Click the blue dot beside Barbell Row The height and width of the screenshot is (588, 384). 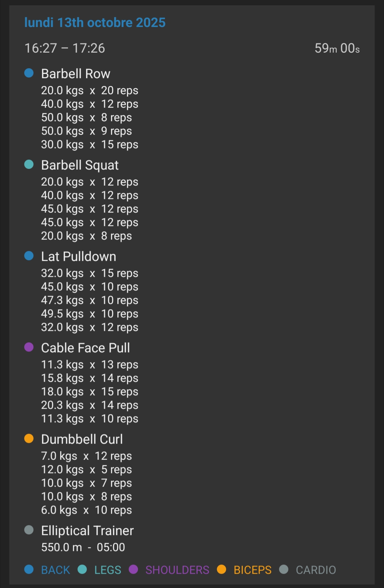point(29,73)
